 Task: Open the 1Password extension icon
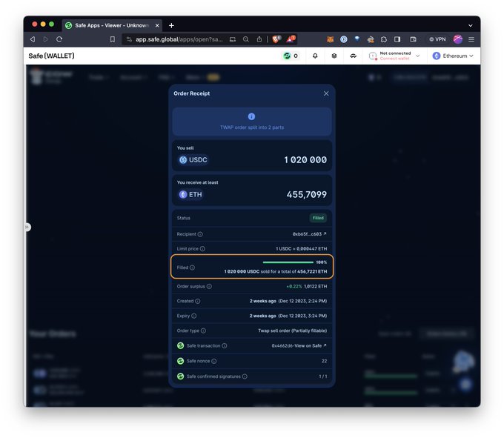(x=344, y=39)
